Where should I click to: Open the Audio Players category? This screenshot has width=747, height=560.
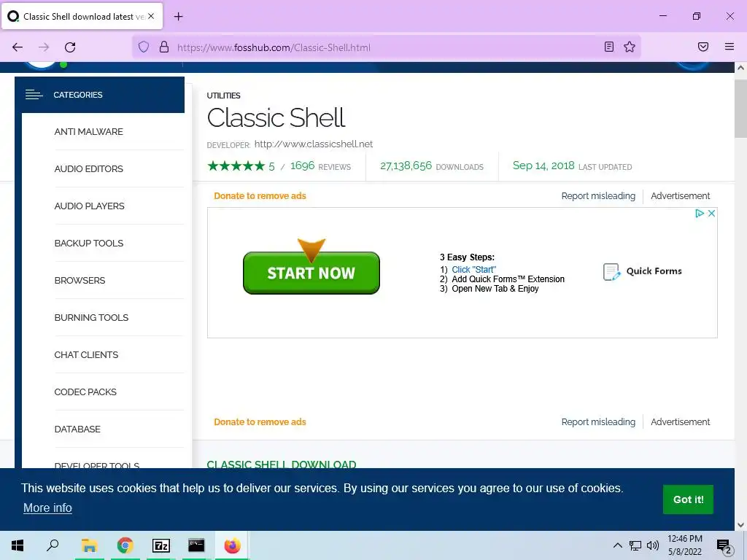pos(89,206)
